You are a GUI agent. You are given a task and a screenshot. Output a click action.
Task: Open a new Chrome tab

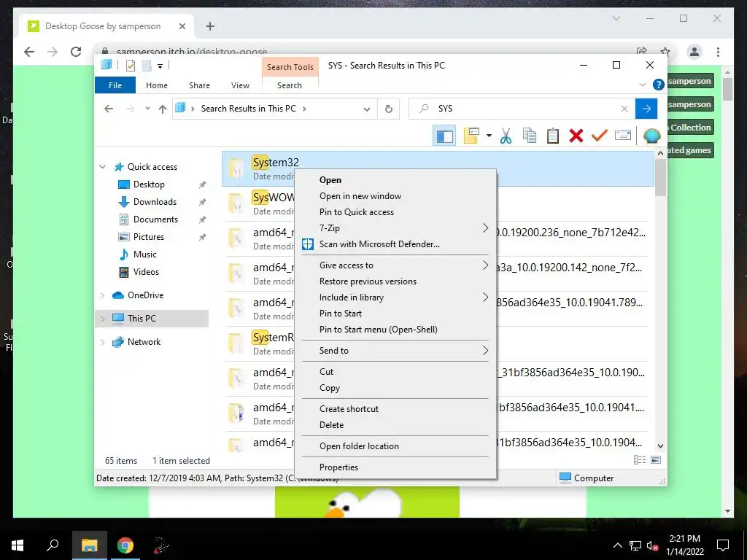tap(210, 26)
